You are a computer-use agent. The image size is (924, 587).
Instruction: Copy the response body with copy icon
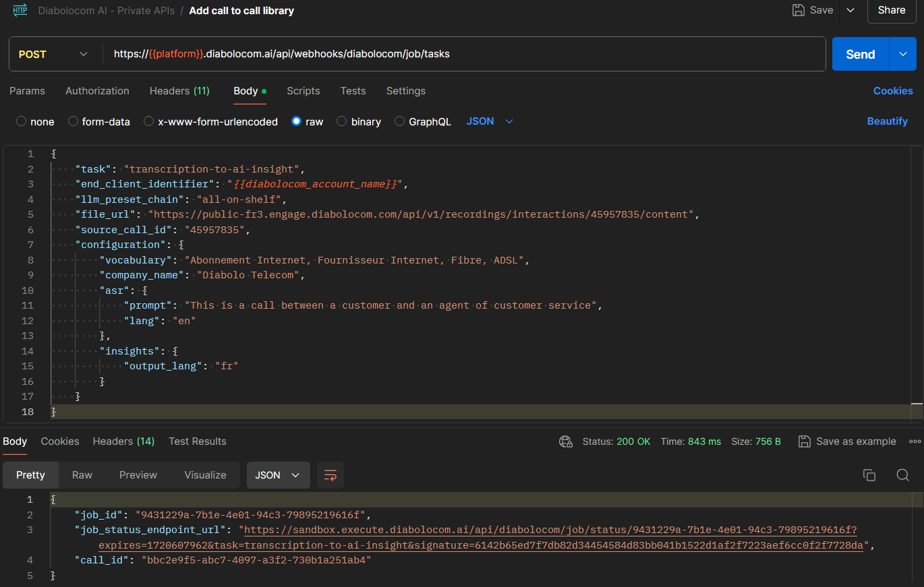[x=869, y=475]
